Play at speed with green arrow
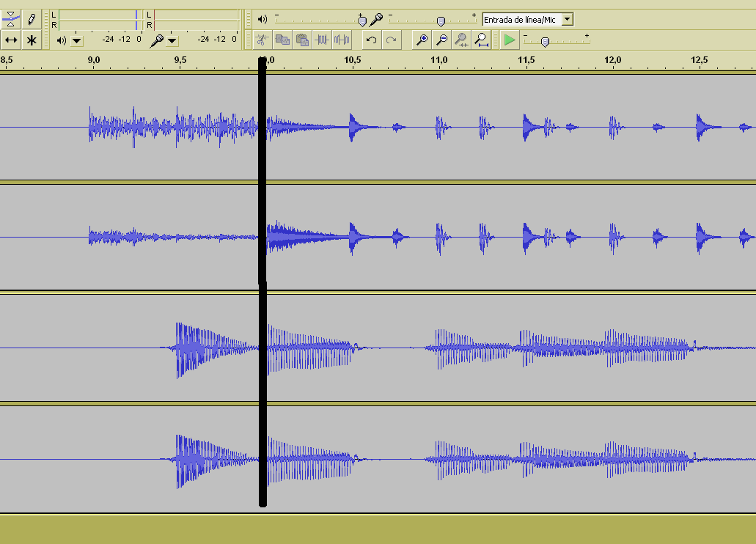This screenshot has width=756, height=544. pos(509,40)
